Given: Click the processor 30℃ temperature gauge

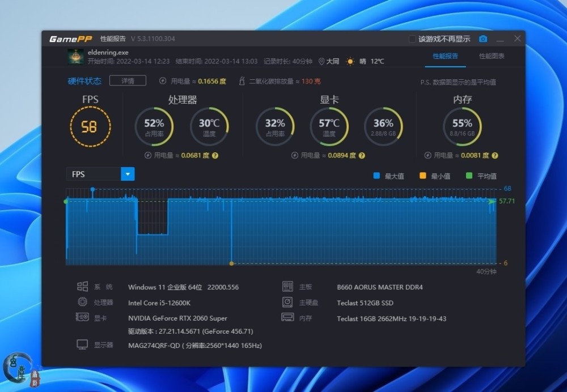Looking at the screenshot, I should point(209,126).
